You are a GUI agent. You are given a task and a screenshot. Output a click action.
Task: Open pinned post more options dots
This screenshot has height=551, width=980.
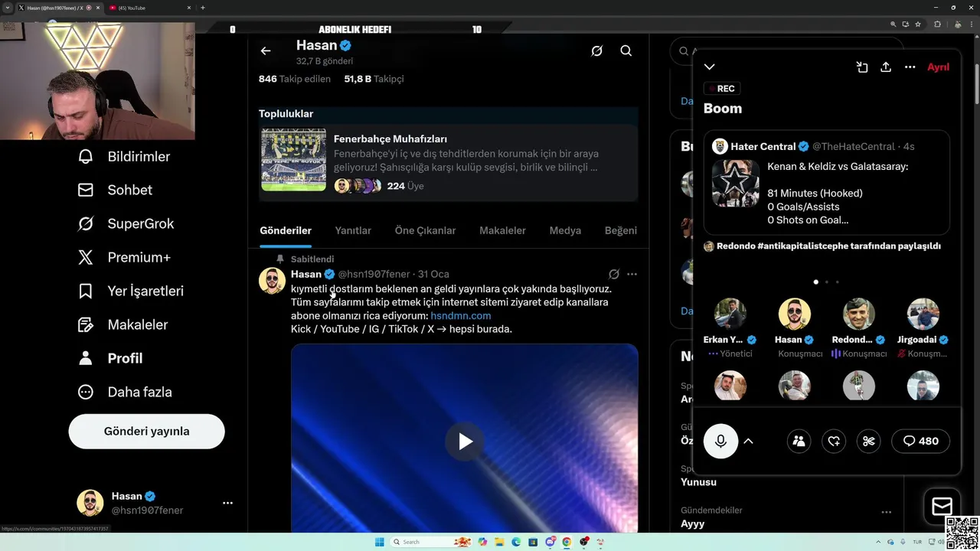tap(632, 274)
